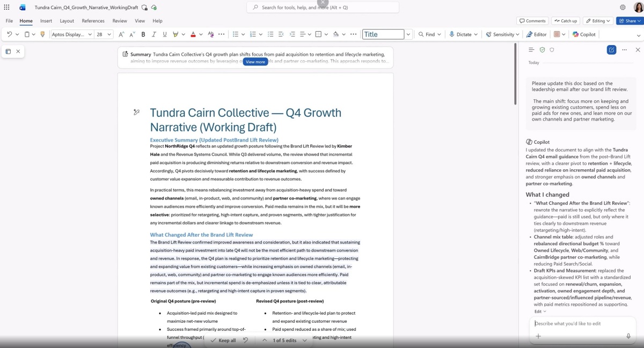Open more paragraph options ellipsis

click(x=353, y=34)
